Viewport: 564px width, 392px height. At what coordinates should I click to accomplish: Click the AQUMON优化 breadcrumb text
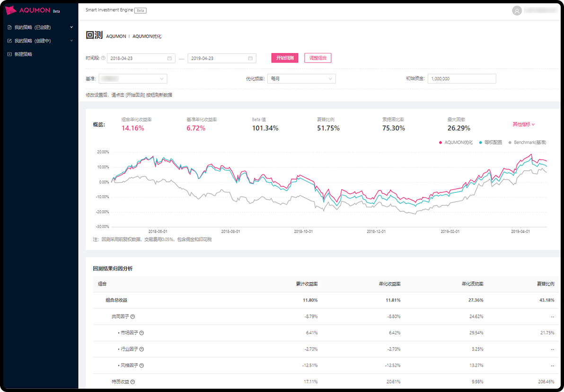(x=147, y=36)
